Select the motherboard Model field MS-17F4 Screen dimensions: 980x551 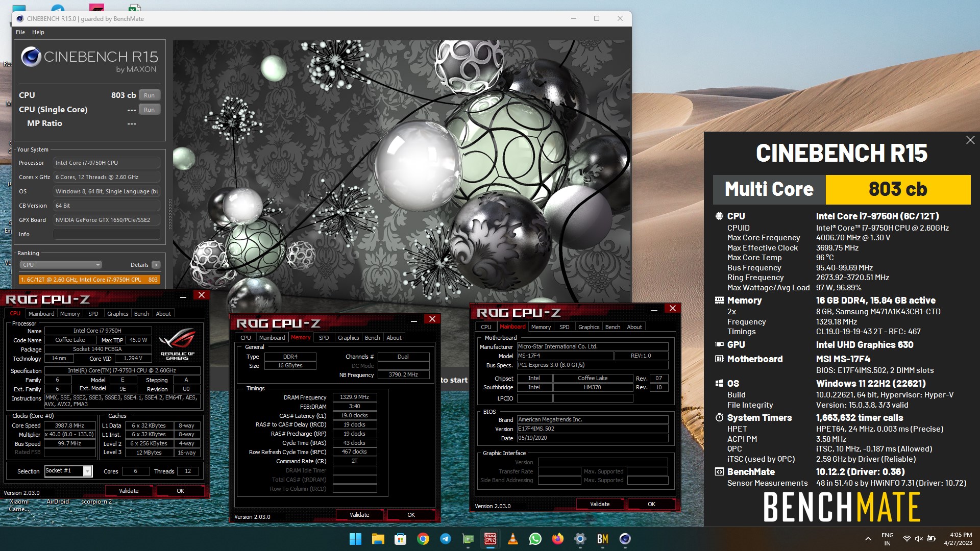click(x=565, y=356)
